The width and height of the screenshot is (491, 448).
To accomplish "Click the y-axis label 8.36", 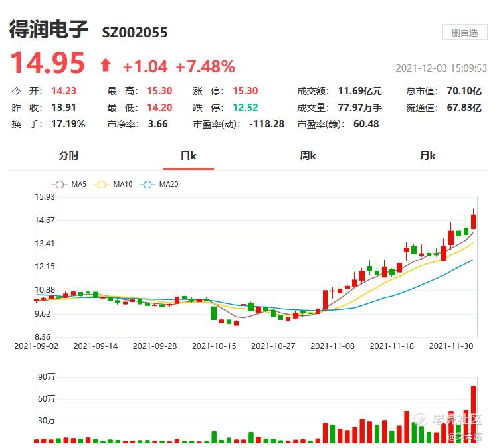I will [43, 337].
